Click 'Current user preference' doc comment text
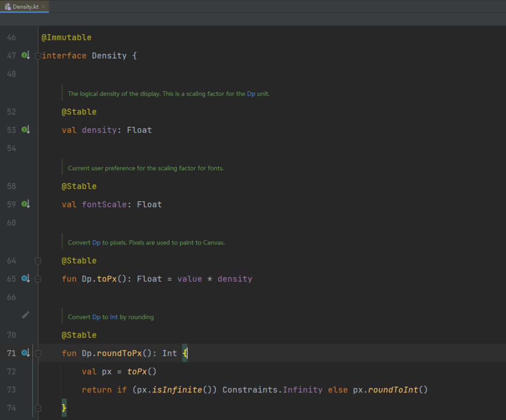Screen dimensions: 506x420 tap(146, 169)
